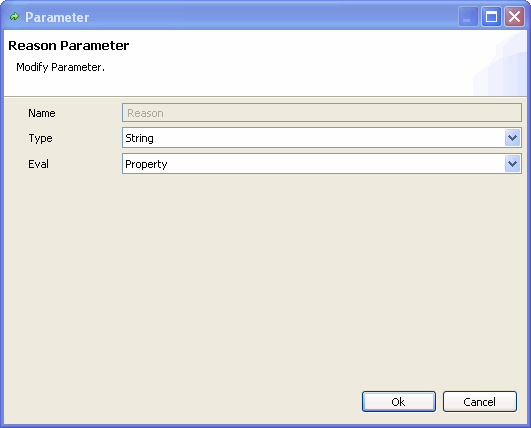Open the Eval dropdown arrow

click(512, 164)
